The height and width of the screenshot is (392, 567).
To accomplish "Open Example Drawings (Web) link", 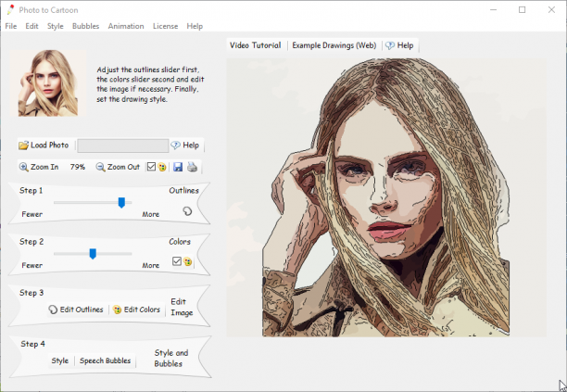I will (x=334, y=45).
